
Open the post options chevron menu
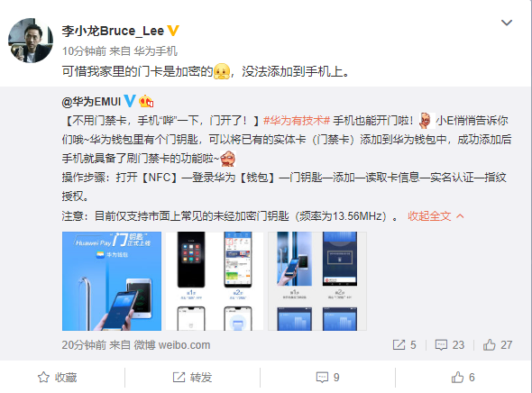(x=507, y=23)
